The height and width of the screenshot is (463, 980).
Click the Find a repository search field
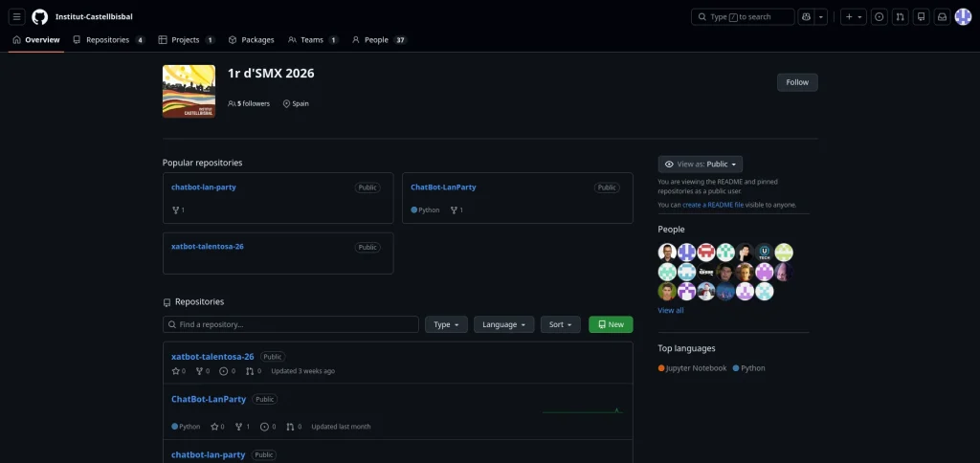[291, 324]
